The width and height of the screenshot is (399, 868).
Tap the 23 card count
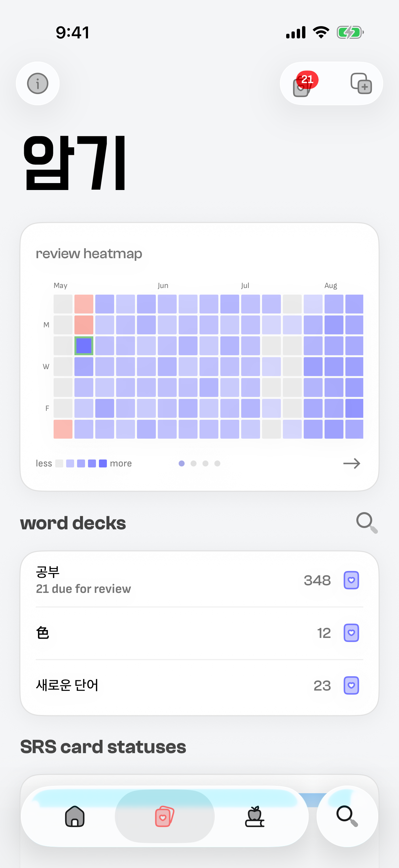pos(322,685)
